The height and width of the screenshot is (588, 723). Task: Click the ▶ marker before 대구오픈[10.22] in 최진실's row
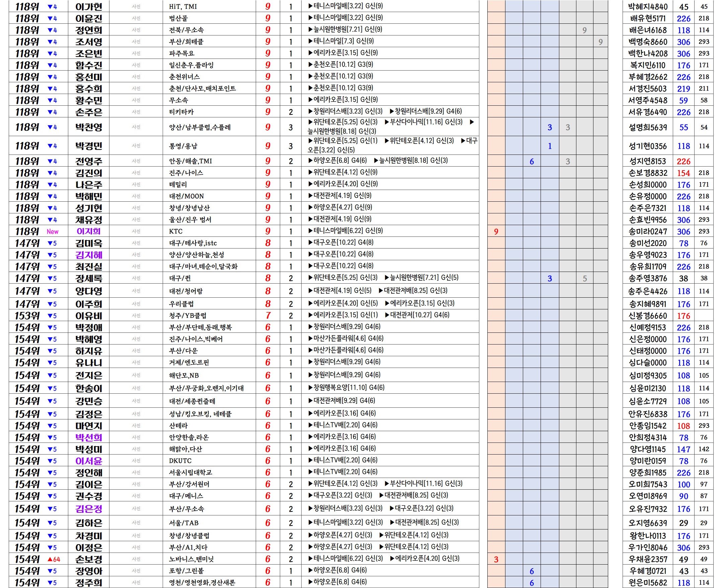coord(310,266)
